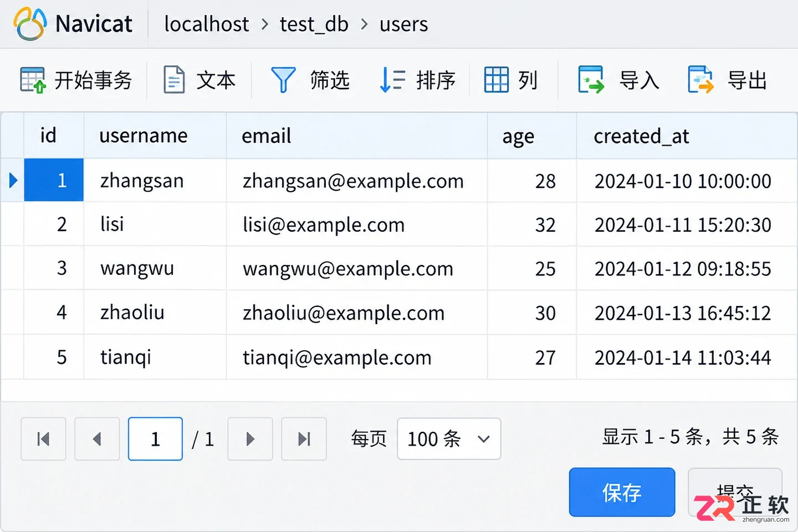This screenshot has height=532, width=798.
Task: Click the 排序 sort icon
Action: pyautogui.click(x=392, y=80)
